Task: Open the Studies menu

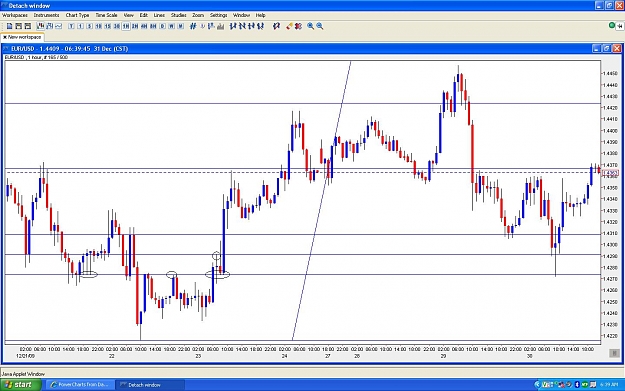Action: pos(179,15)
